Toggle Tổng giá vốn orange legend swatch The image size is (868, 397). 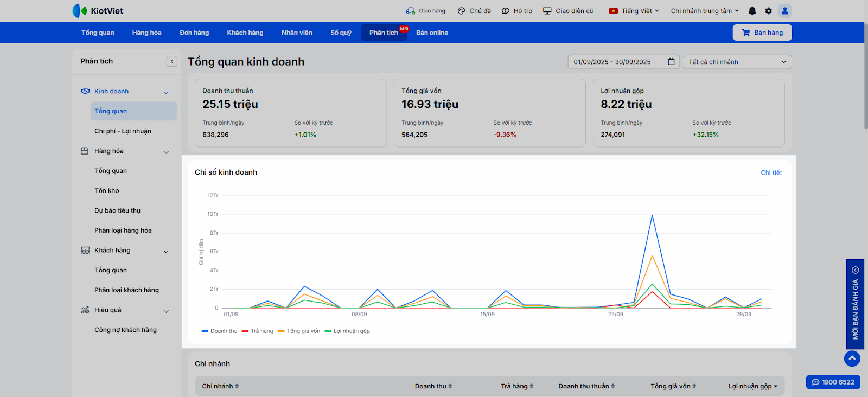[x=281, y=331]
